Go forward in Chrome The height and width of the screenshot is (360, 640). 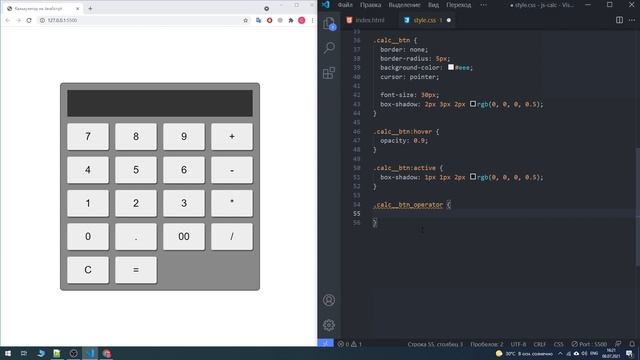pyautogui.click(x=18, y=20)
